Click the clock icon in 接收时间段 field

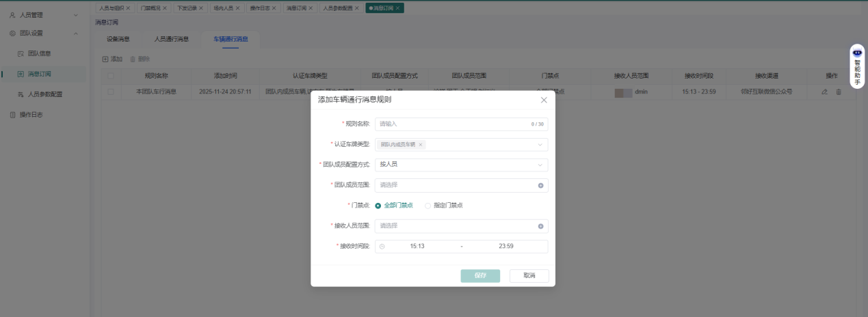click(382, 247)
